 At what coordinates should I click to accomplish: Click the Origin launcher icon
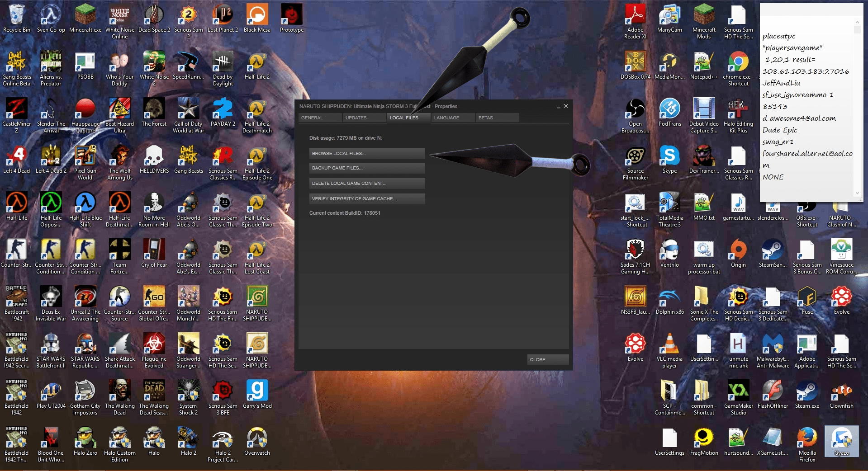pyautogui.click(x=739, y=253)
